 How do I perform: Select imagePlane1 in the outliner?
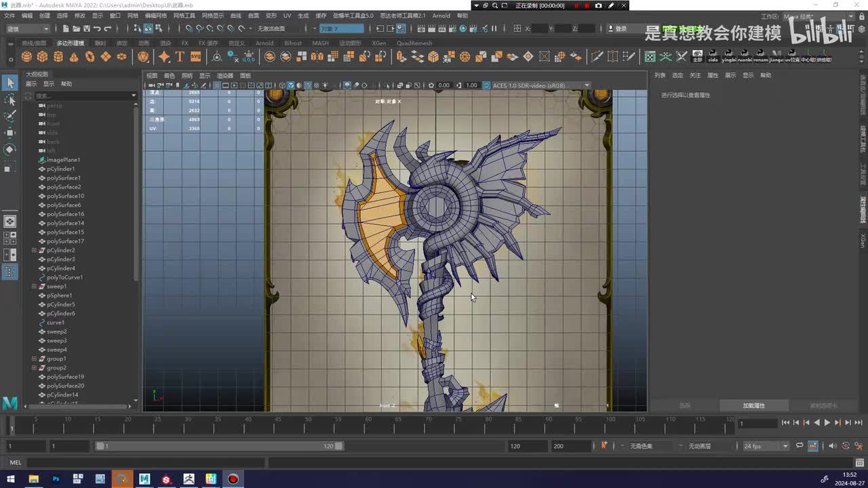coord(63,160)
